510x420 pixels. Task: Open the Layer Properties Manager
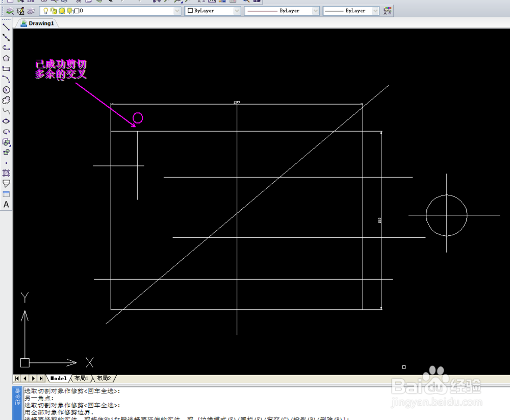click(x=10, y=11)
